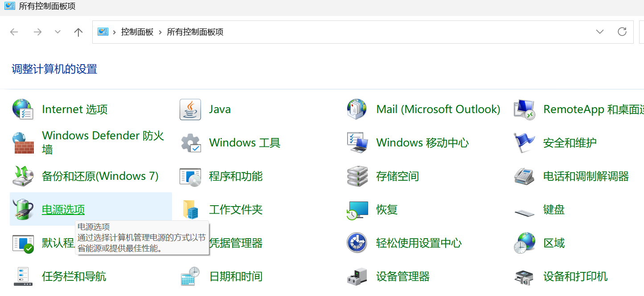This screenshot has width=644, height=296.
Task: Click the RemoteApp 和桌面连接 icon
Action: [524, 109]
